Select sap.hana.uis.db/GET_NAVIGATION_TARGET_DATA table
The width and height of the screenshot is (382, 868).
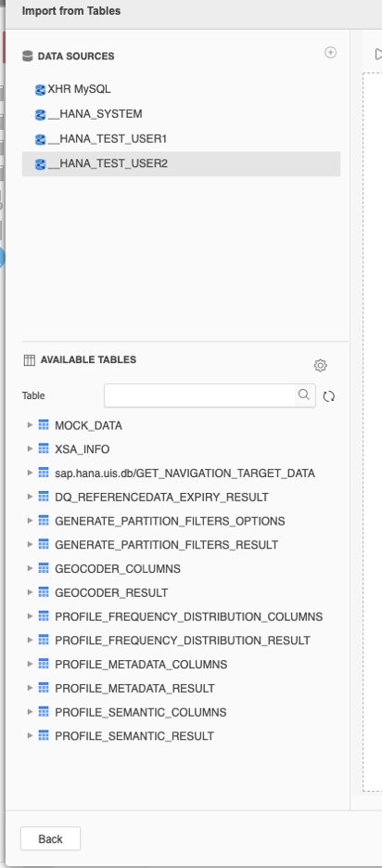tap(185, 473)
